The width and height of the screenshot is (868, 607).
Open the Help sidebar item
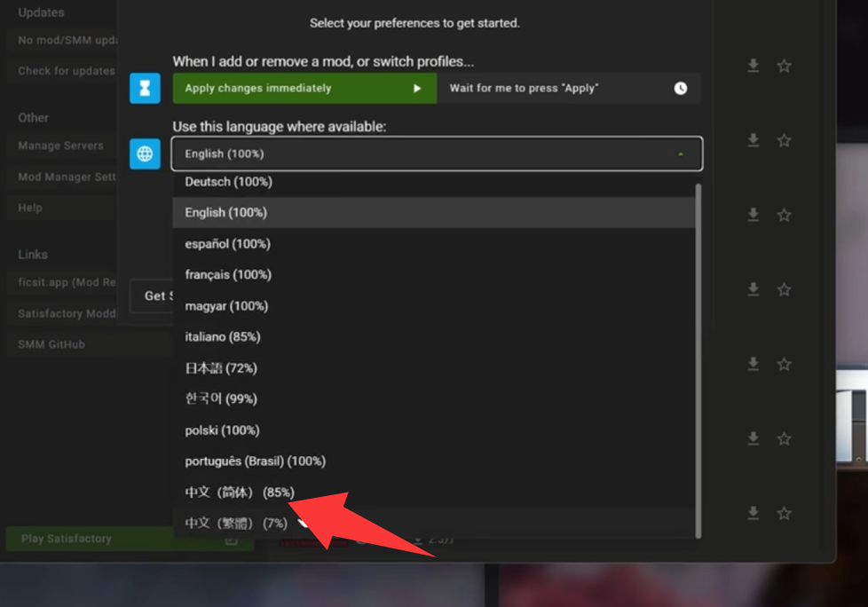30,208
